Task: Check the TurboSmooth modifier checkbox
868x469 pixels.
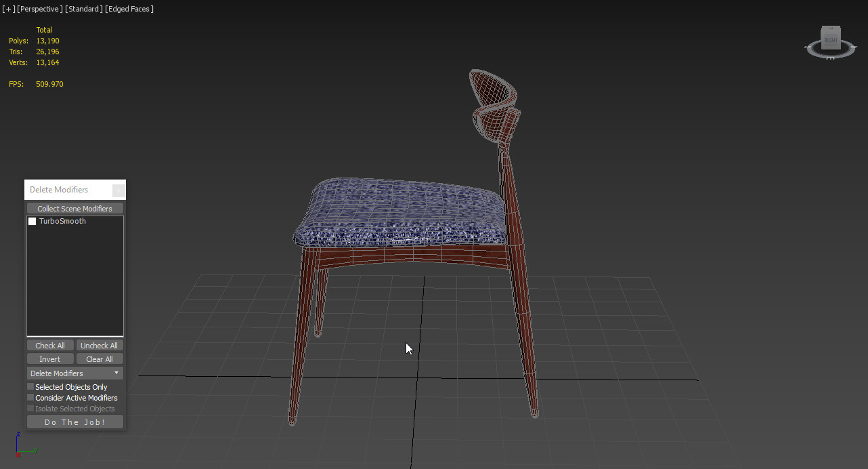Action: (x=32, y=221)
